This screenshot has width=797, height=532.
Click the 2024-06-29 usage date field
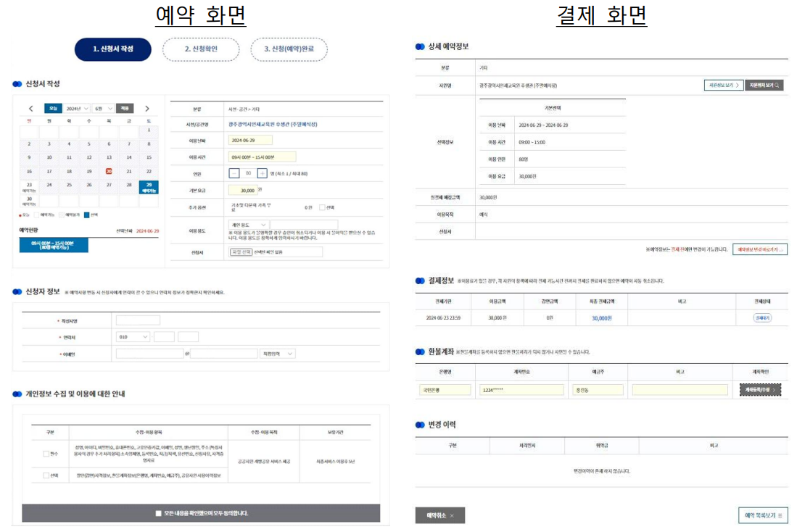250,140
